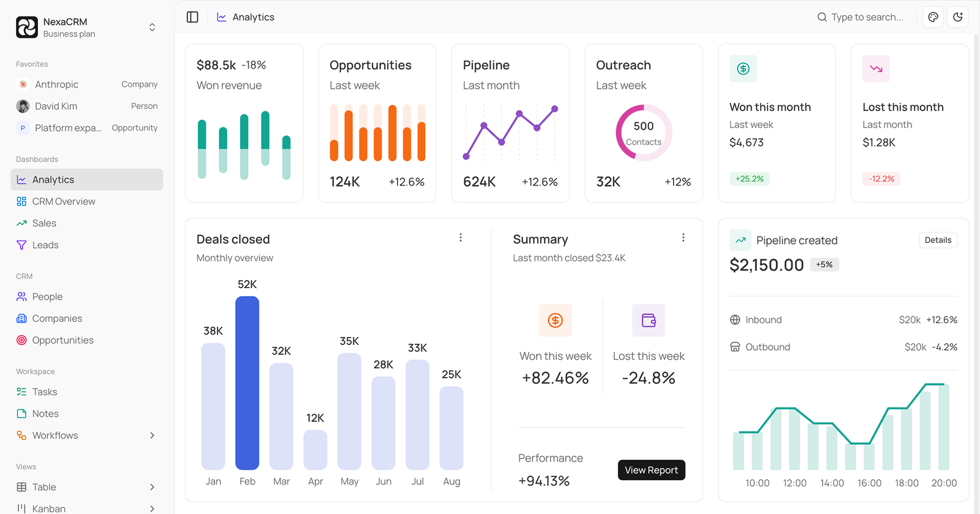980x514 pixels.
Task: Click David Kim avatar thumbnail
Action: (x=23, y=106)
